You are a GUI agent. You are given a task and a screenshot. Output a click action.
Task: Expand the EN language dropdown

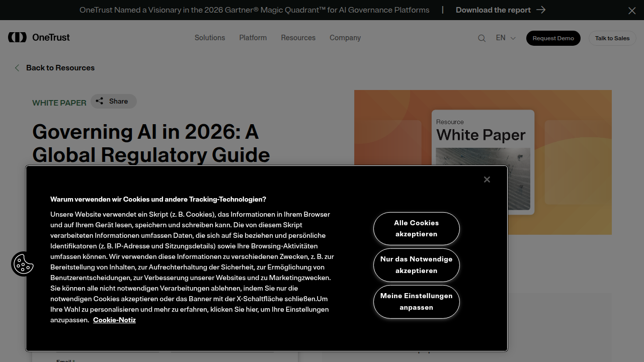[506, 38]
